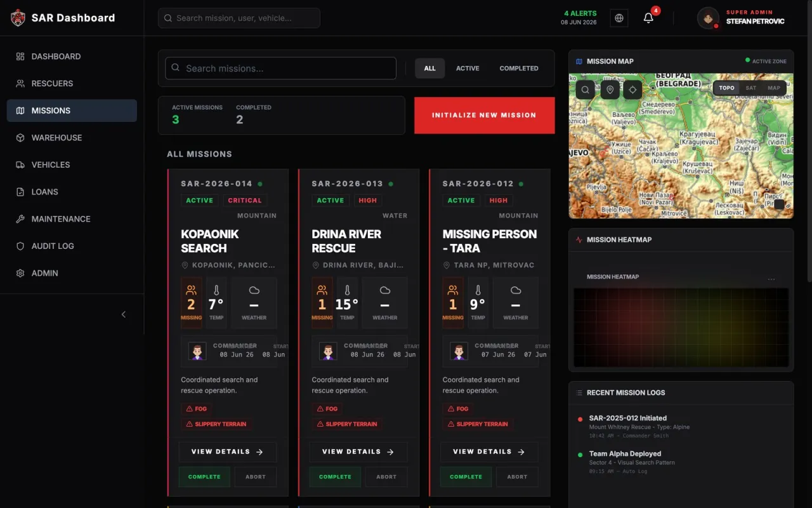Screen dimensions: 812x508
Task: Click the map search magnifier button
Action: (586, 90)
